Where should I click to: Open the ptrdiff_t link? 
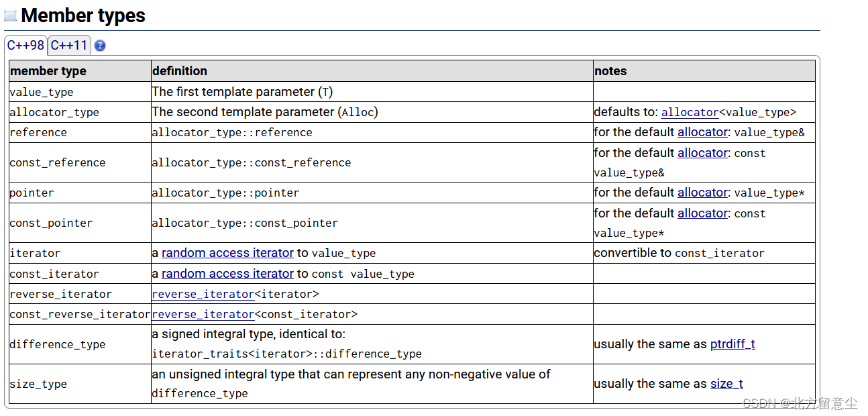click(x=733, y=344)
